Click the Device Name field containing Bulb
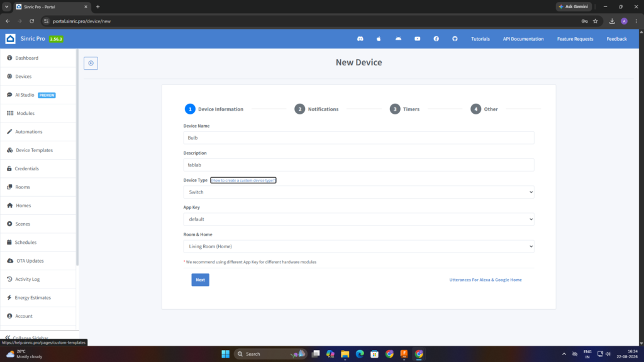The image size is (644, 362). click(358, 138)
